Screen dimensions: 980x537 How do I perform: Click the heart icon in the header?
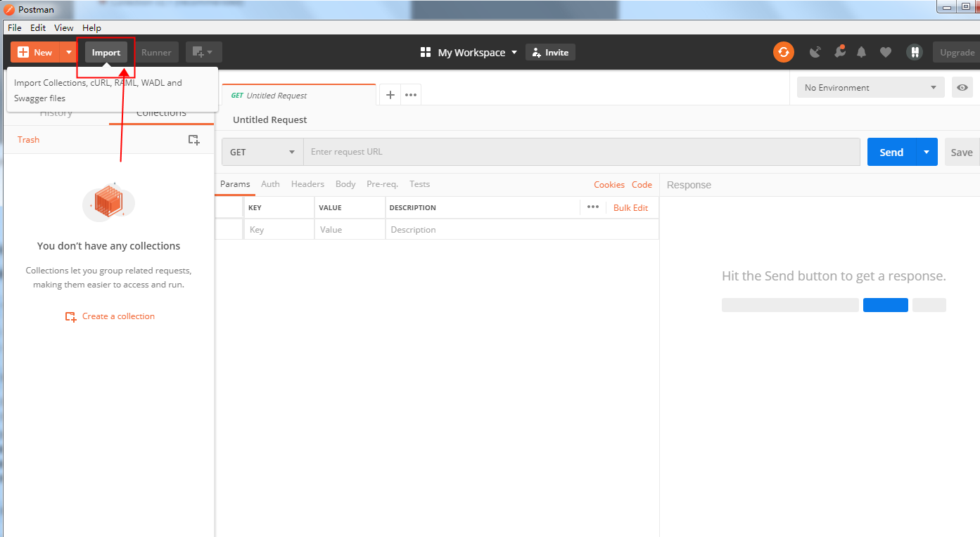point(886,52)
